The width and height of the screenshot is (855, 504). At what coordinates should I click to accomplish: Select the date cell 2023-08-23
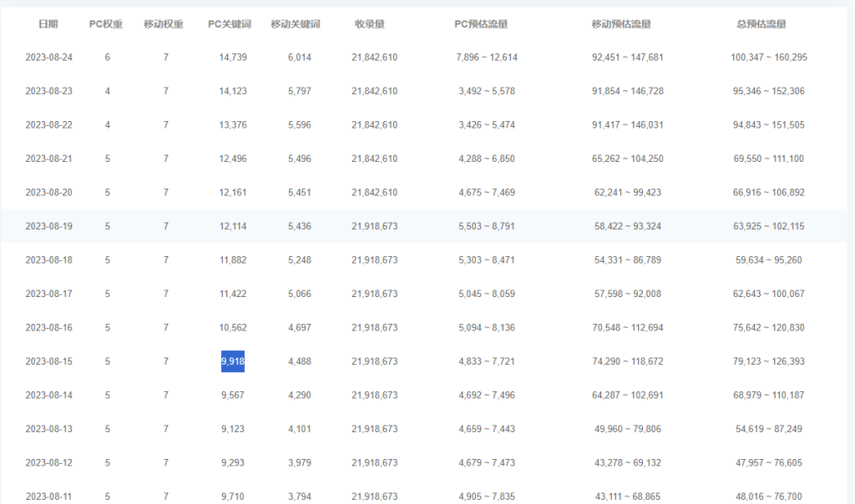pos(48,91)
